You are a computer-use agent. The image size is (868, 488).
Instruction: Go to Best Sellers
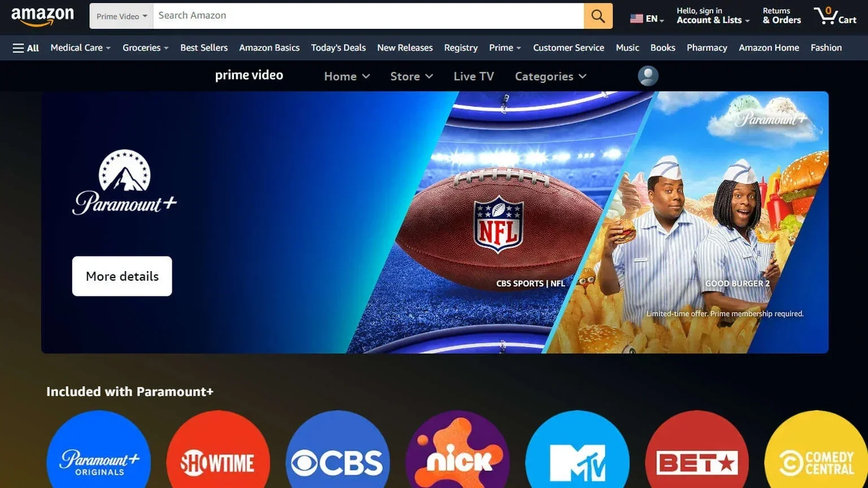[x=204, y=48]
